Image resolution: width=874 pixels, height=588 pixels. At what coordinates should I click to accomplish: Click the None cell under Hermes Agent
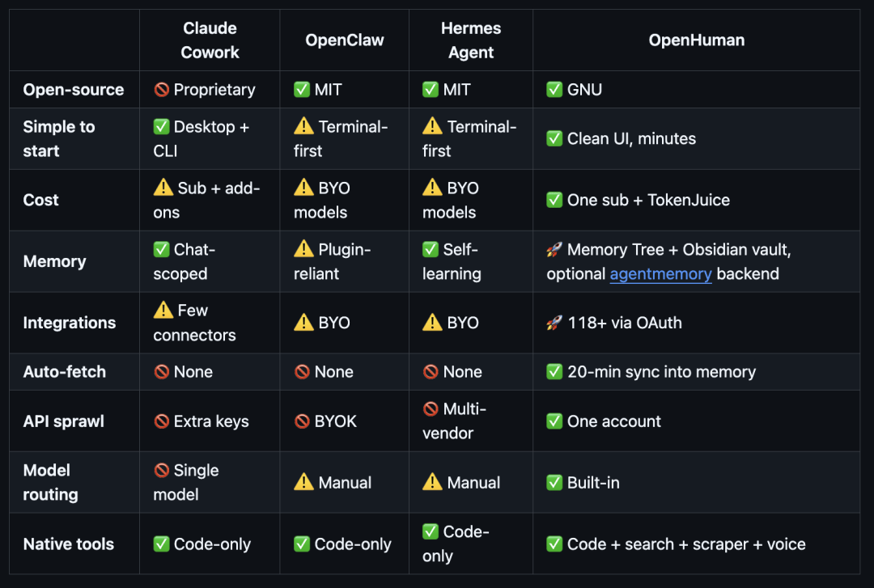pyautogui.click(x=471, y=371)
